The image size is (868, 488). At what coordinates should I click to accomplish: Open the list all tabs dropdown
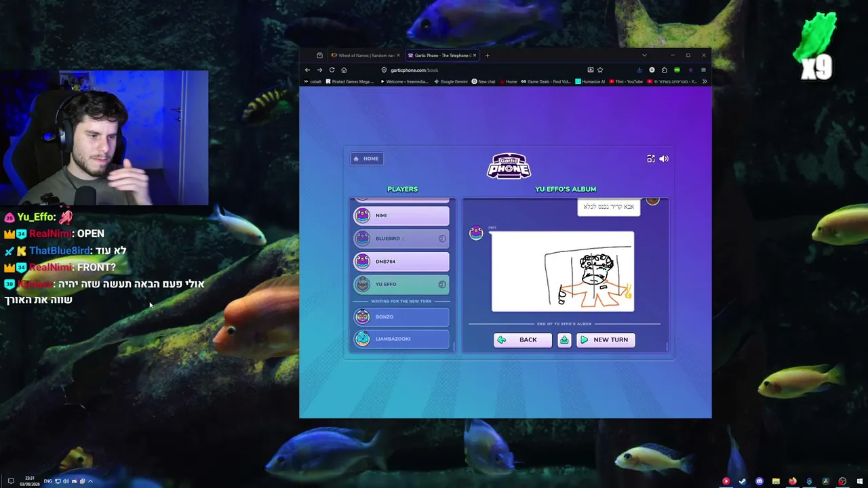point(644,56)
